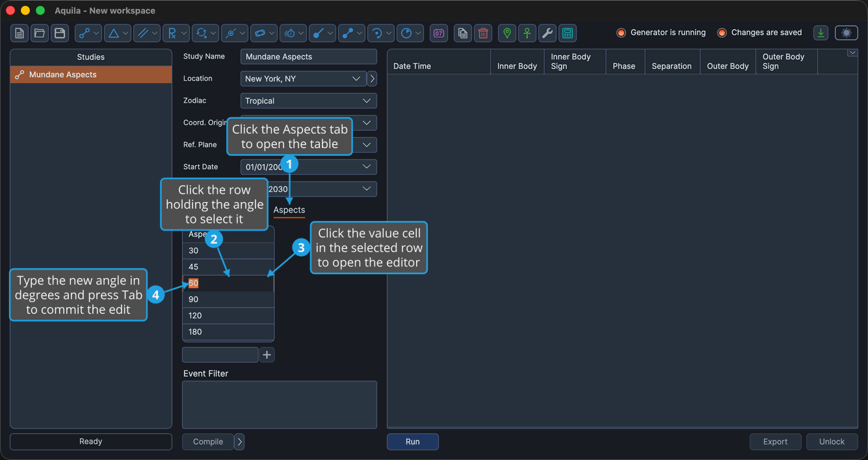
Task: Click the Inner Body column header
Action: pos(518,62)
